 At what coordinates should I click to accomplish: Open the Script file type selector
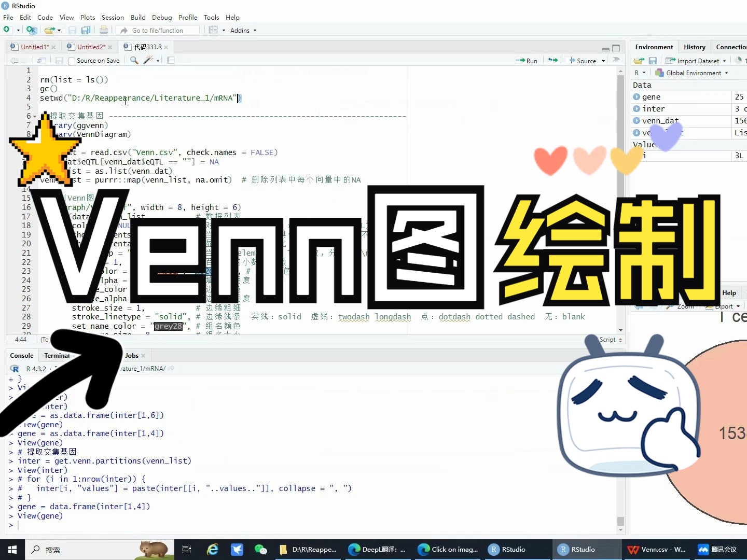coord(611,340)
